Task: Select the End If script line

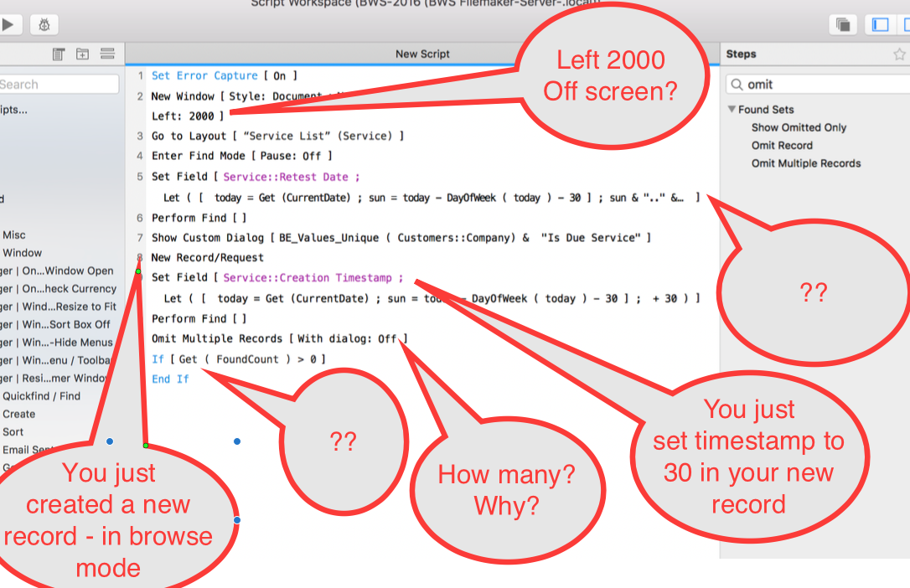Action: pos(170,379)
